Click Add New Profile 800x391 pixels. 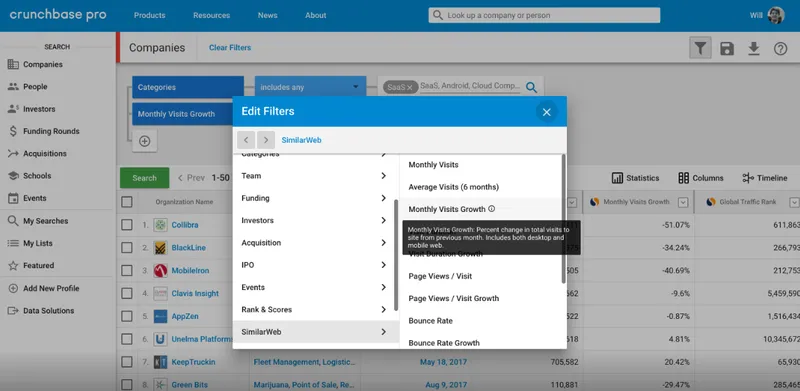[x=43, y=288]
